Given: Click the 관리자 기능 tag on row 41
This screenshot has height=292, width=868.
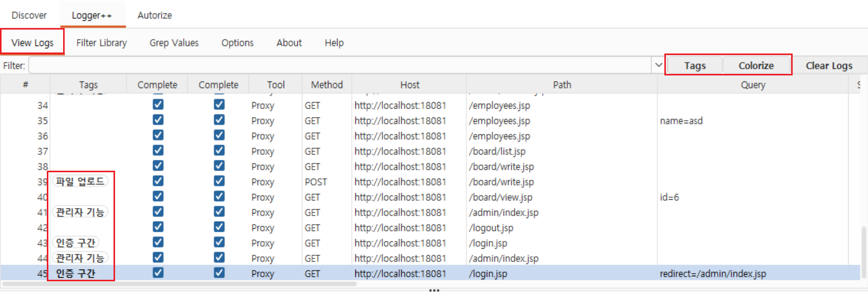Looking at the screenshot, I should point(80,212).
